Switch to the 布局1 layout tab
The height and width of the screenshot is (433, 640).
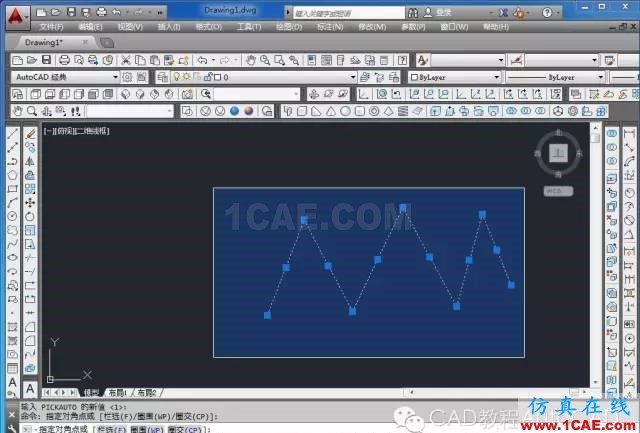click(x=118, y=393)
